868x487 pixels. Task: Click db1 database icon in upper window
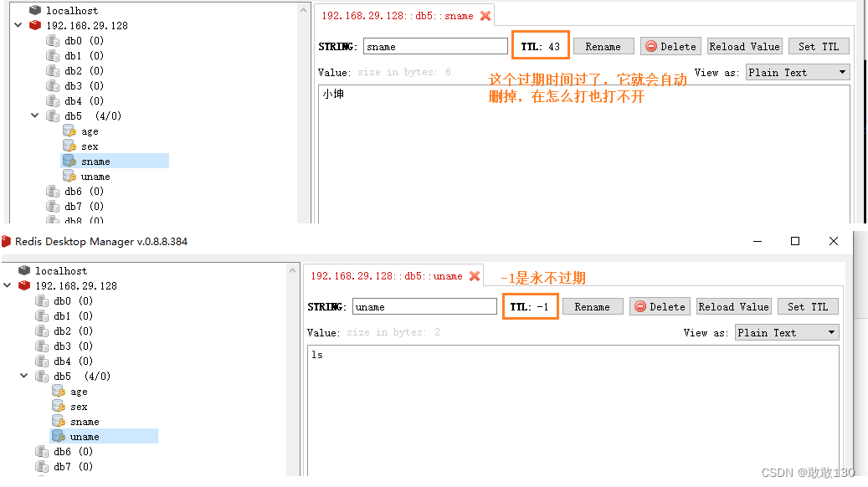point(53,55)
